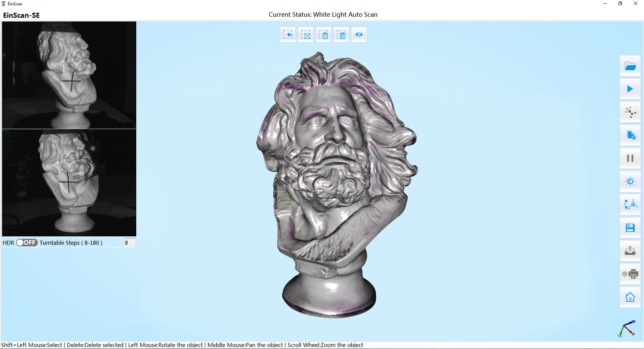
Task: Click the undo selection icon
Action: click(288, 35)
